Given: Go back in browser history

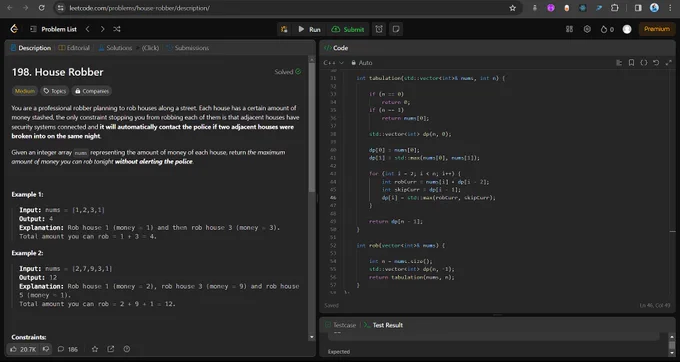Looking at the screenshot, I should click(x=10, y=8).
